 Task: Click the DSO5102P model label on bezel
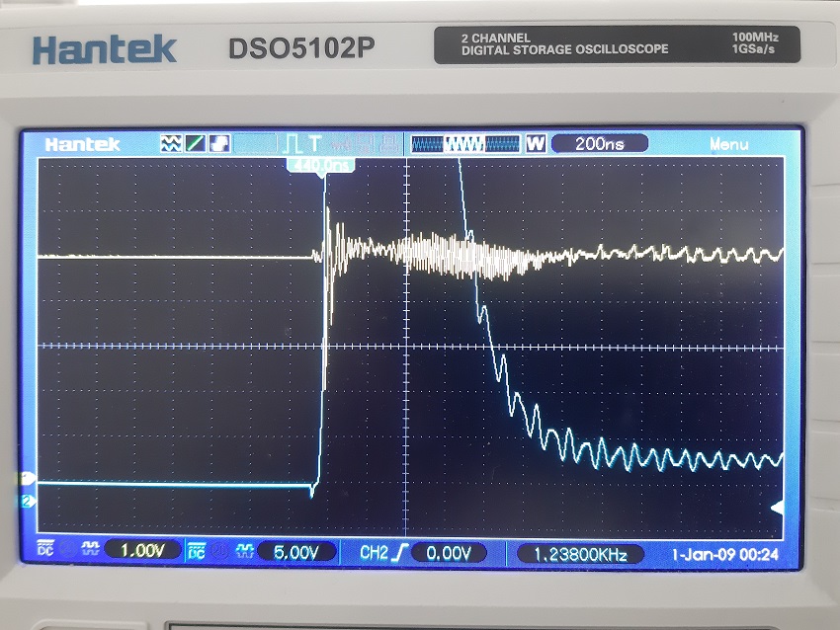tap(301, 48)
